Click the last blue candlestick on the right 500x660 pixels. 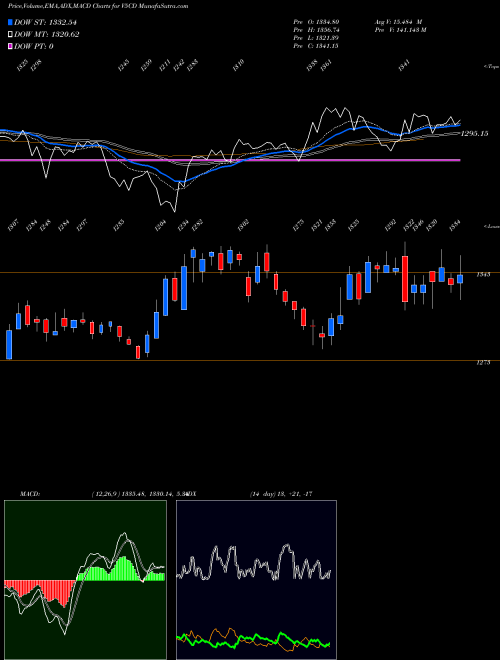coord(460,279)
